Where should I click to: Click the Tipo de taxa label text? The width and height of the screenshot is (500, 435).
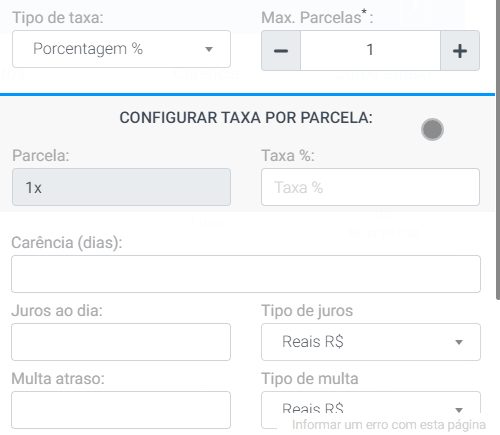pos(58,17)
